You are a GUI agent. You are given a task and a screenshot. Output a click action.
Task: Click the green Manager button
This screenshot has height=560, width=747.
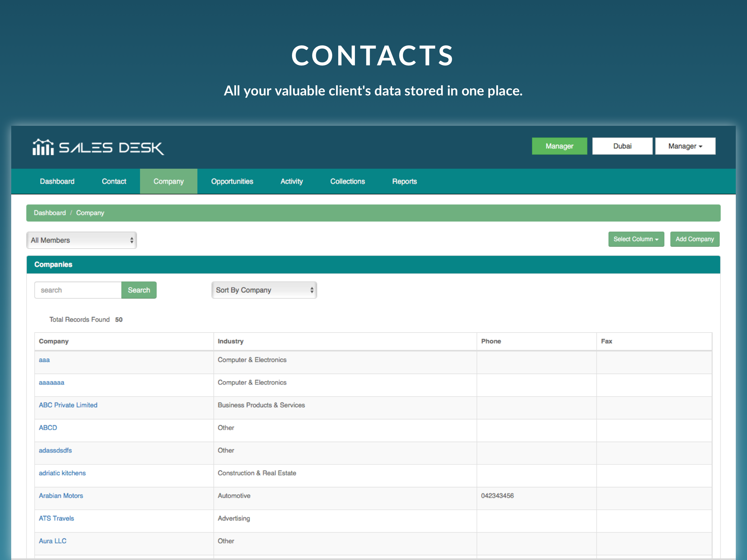click(x=559, y=146)
